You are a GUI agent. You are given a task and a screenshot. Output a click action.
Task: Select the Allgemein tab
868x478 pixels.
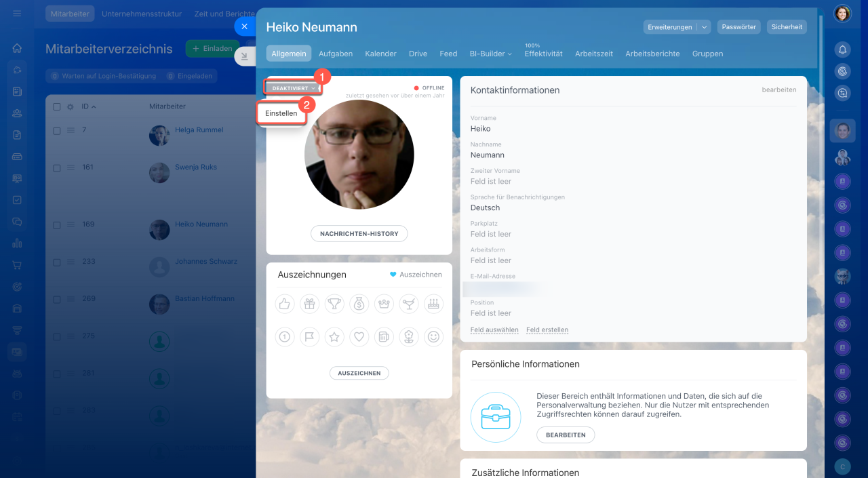[x=289, y=54]
